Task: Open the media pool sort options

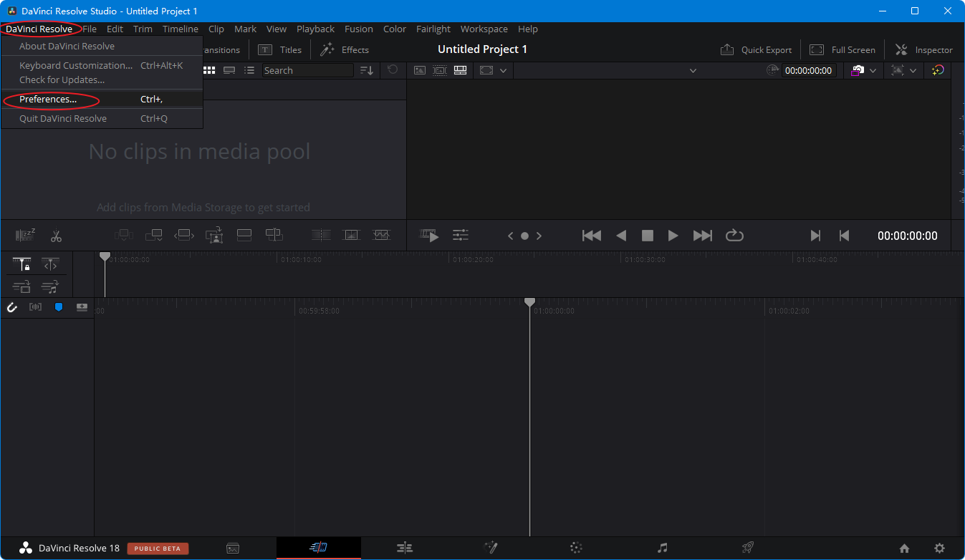Action: (366, 70)
